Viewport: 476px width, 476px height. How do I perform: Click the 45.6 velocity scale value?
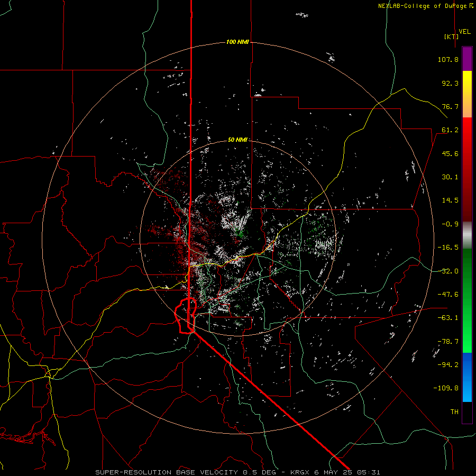click(x=450, y=153)
